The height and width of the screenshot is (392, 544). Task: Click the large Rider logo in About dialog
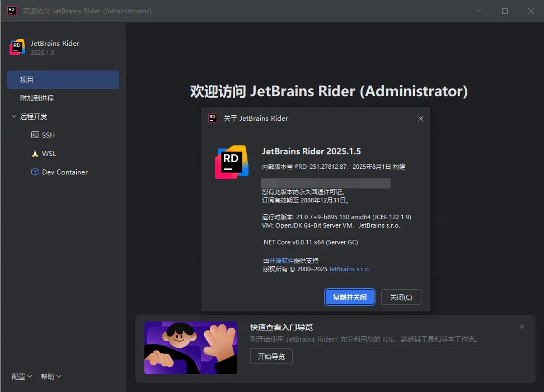point(231,162)
